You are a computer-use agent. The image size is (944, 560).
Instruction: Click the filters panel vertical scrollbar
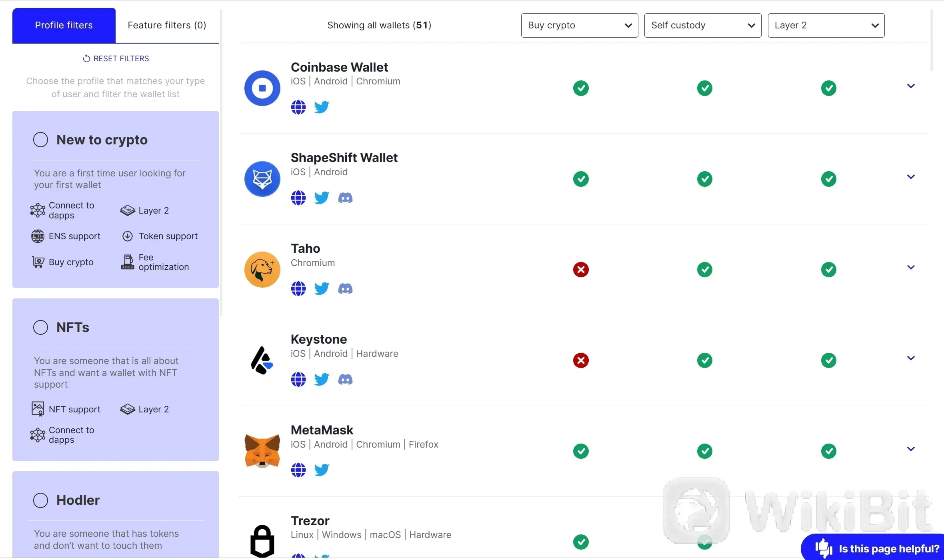(x=221, y=162)
